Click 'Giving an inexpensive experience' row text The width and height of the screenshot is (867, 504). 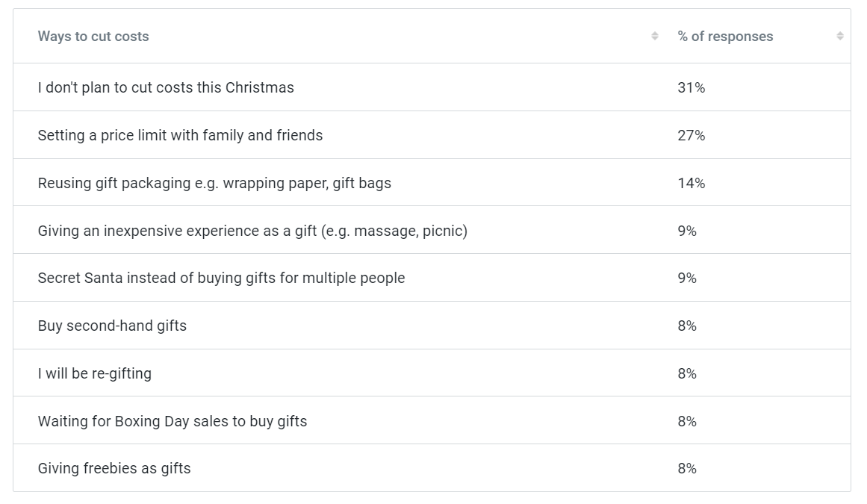pos(252,231)
